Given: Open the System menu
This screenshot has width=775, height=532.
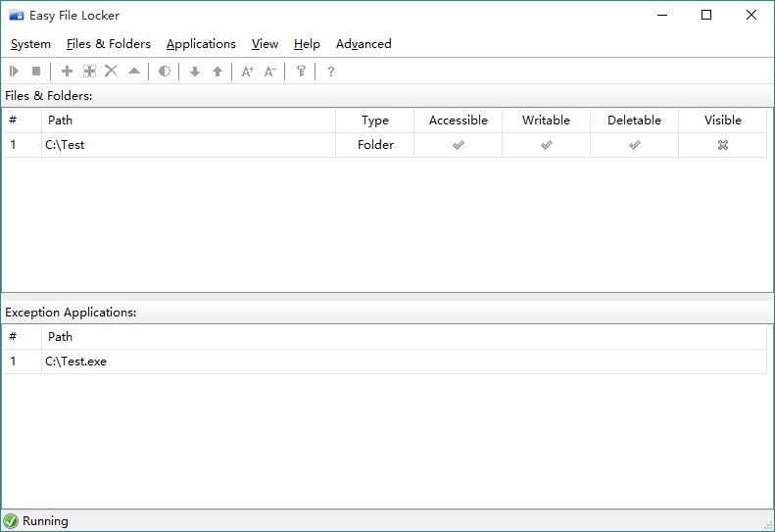Looking at the screenshot, I should pyautogui.click(x=30, y=44).
